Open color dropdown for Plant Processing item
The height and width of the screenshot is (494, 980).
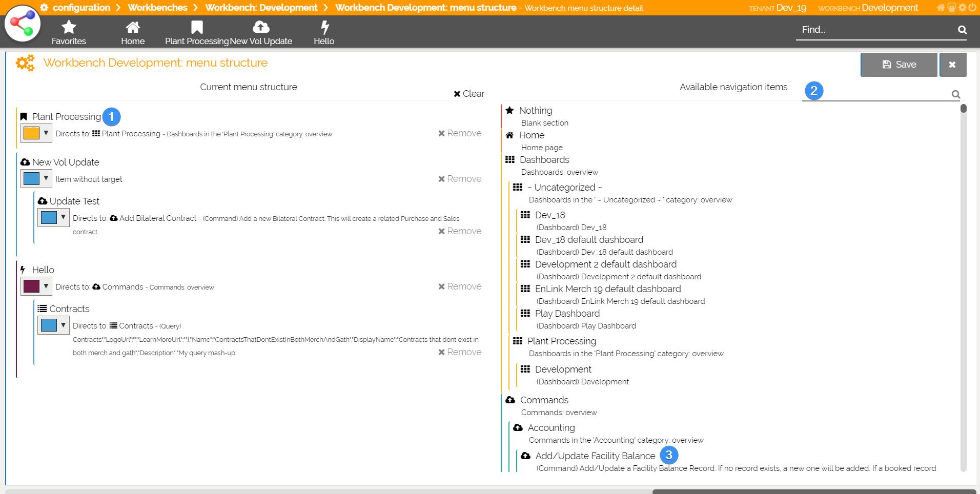[46, 133]
